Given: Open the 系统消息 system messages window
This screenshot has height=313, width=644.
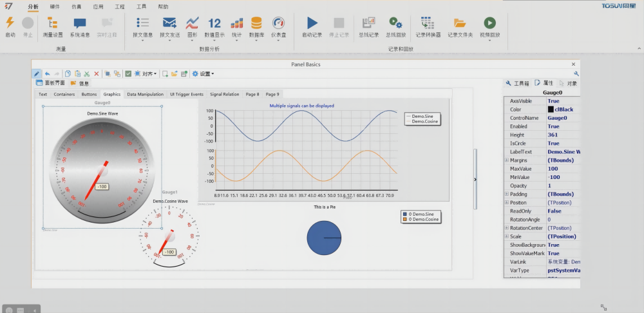Looking at the screenshot, I should coord(80,23).
